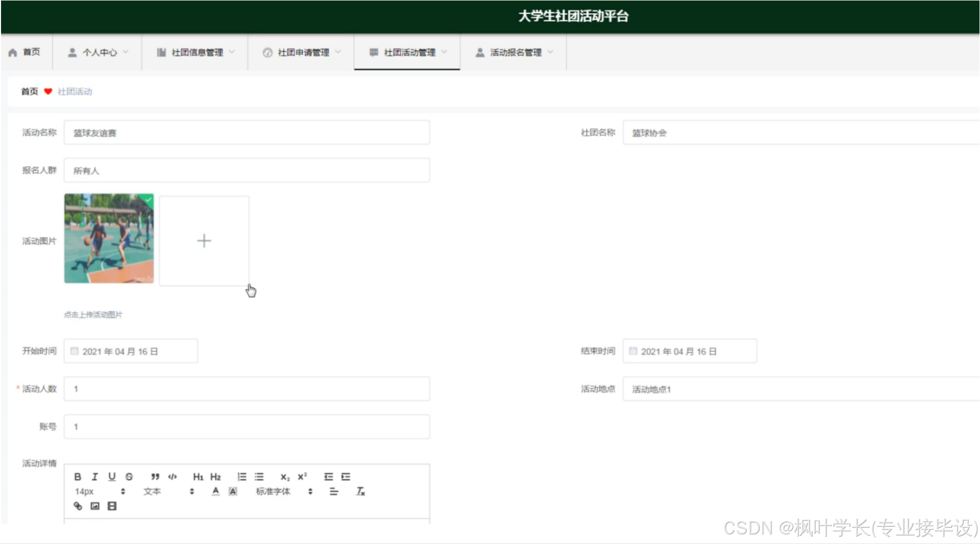Image resolution: width=980 pixels, height=544 pixels.
Task: Expand the 社团活动管理 menu
Action: [408, 52]
